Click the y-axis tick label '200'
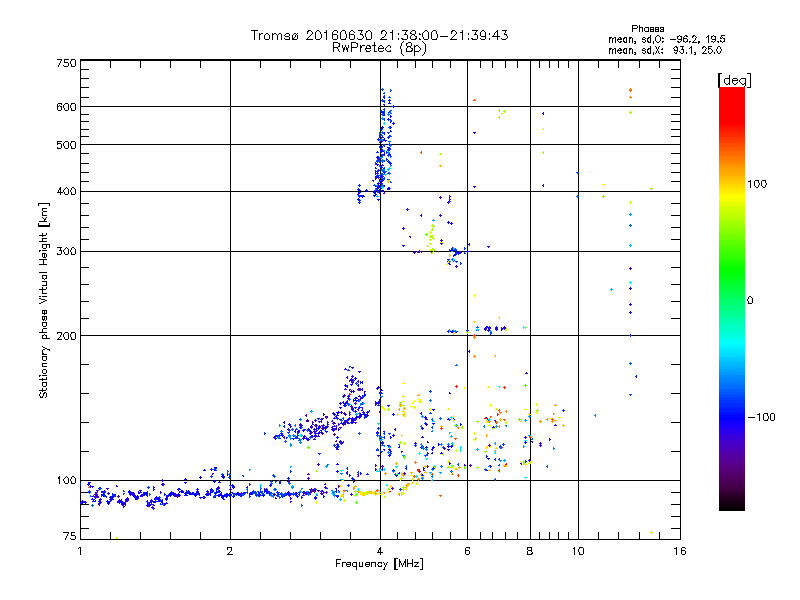Image resolution: width=800 pixels, height=600 pixels. pyautogui.click(x=66, y=336)
